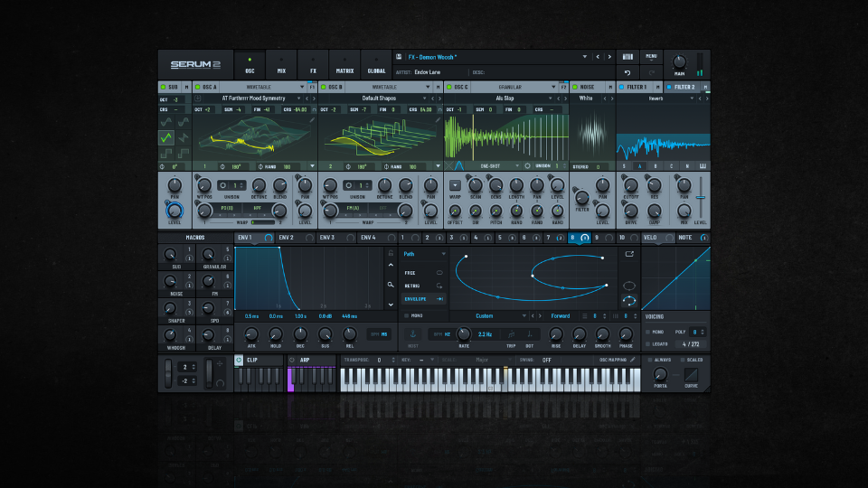Open the LFO Path type dropdown
Screen dimensions: 868x488
tap(424, 254)
